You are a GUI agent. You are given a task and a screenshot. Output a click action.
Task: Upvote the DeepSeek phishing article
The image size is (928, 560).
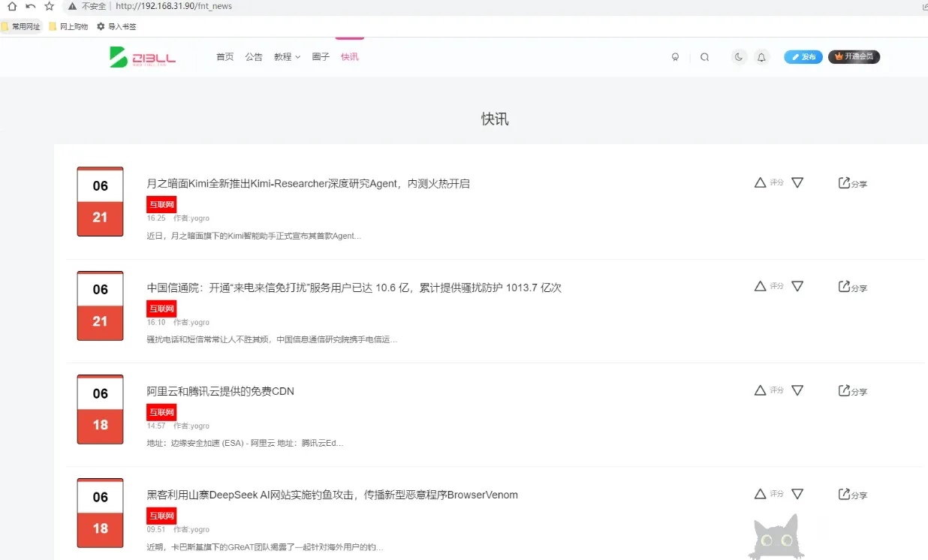pyautogui.click(x=760, y=494)
